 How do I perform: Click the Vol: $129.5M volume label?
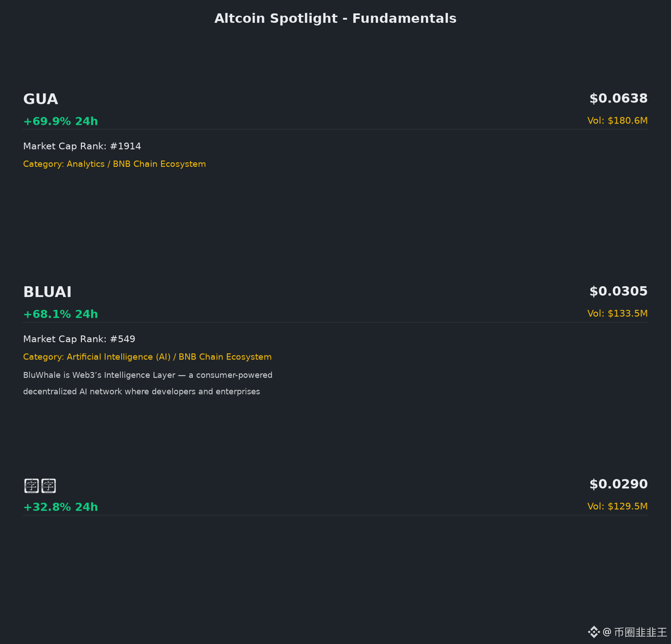[617, 506]
